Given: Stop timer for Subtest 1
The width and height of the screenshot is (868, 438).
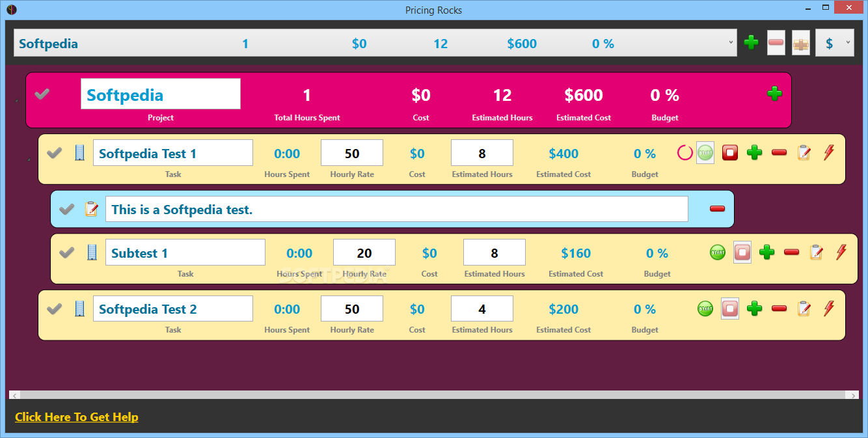Looking at the screenshot, I should tap(742, 253).
